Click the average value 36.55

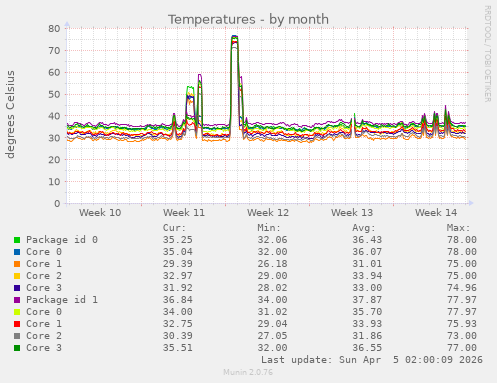pos(367,348)
